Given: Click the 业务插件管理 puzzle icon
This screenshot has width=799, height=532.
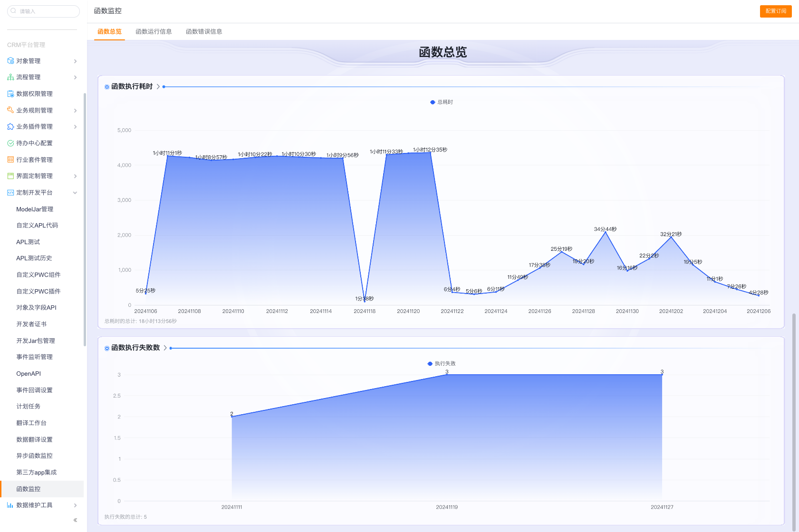Looking at the screenshot, I should click(x=10, y=126).
